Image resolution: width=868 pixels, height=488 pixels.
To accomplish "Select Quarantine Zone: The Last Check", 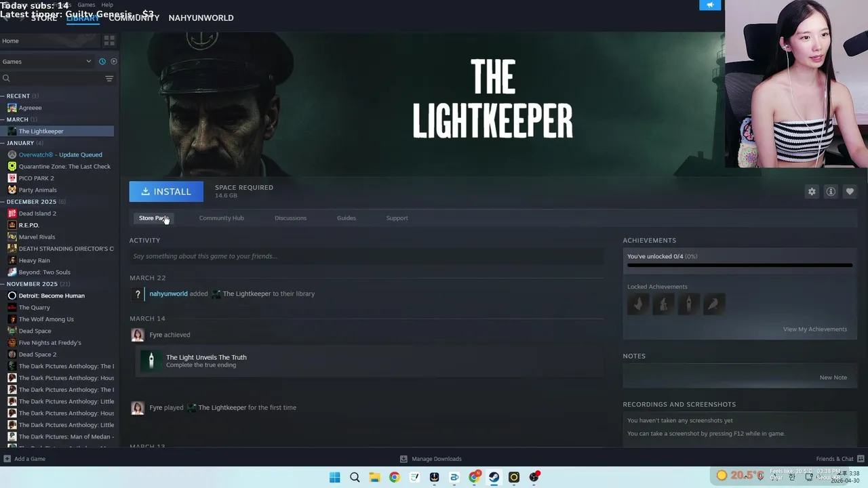I will point(64,166).
